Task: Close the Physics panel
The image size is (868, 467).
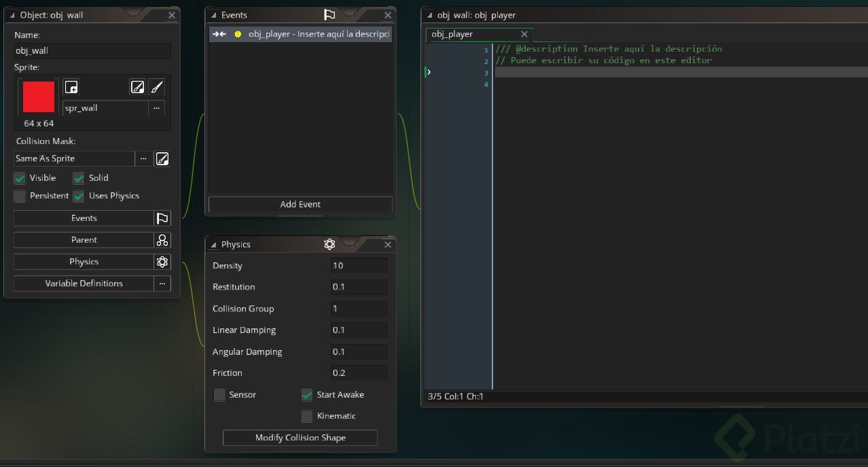Action: coord(388,244)
